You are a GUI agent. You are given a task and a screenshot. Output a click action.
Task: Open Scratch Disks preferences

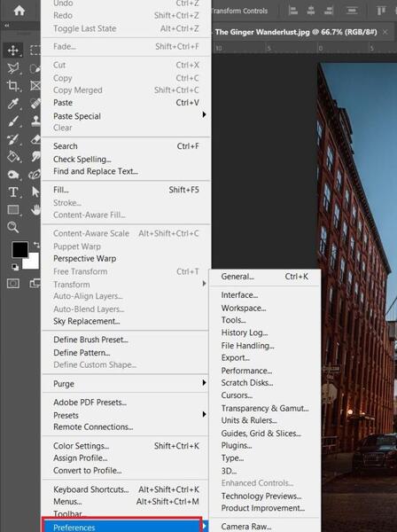[x=265, y=383]
